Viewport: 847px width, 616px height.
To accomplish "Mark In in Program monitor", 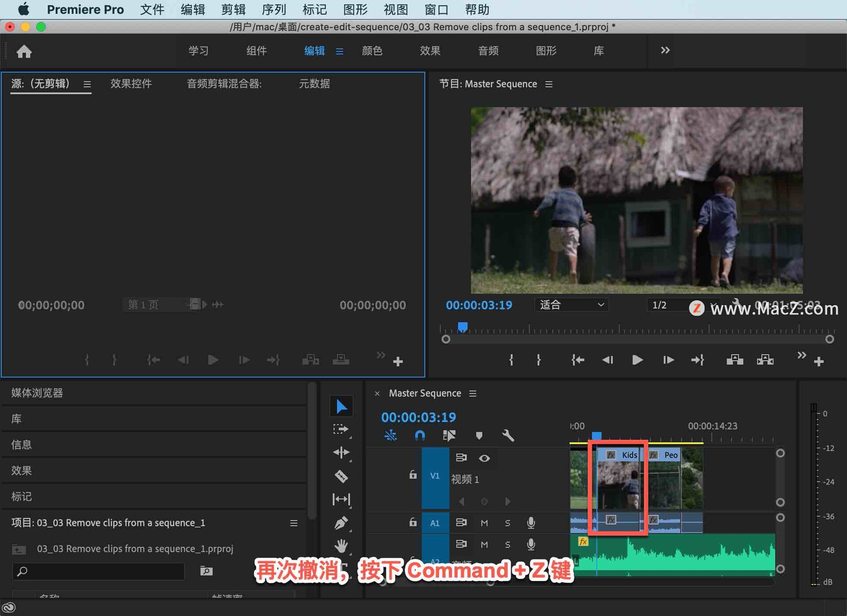I will click(x=511, y=360).
